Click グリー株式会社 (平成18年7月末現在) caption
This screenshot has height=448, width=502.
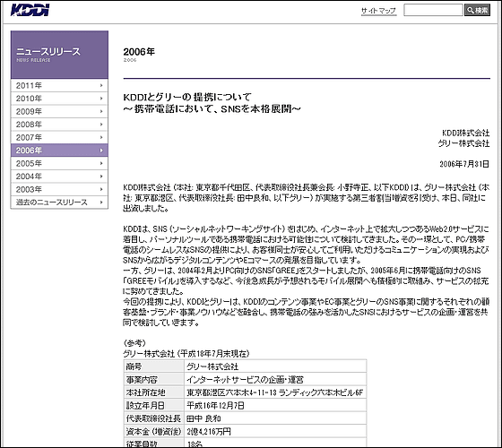point(186,354)
